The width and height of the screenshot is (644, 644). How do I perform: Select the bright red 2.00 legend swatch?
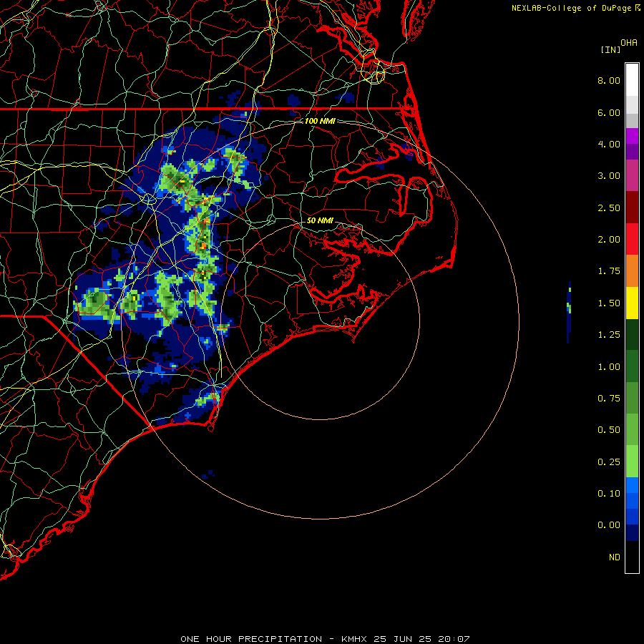click(x=632, y=240)
